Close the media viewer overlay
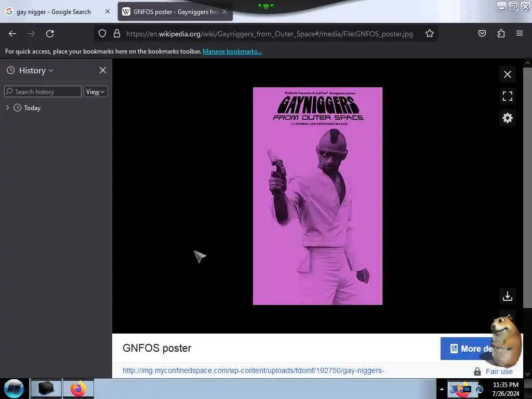This screenshot has height=399, width=532. pos(507,74)
